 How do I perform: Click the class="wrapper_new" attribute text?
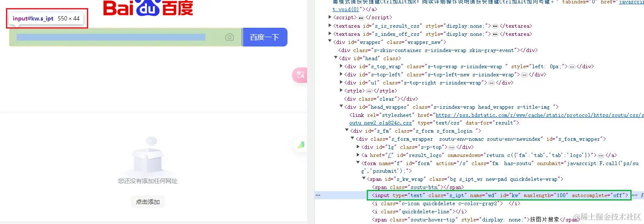[x=416, y=42]
